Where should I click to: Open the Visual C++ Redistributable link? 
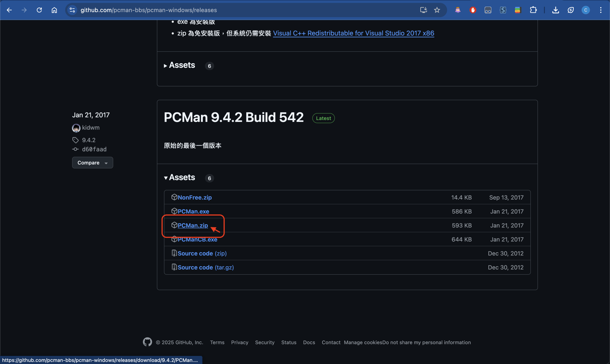pyautogui.click(x=353, y=33)
